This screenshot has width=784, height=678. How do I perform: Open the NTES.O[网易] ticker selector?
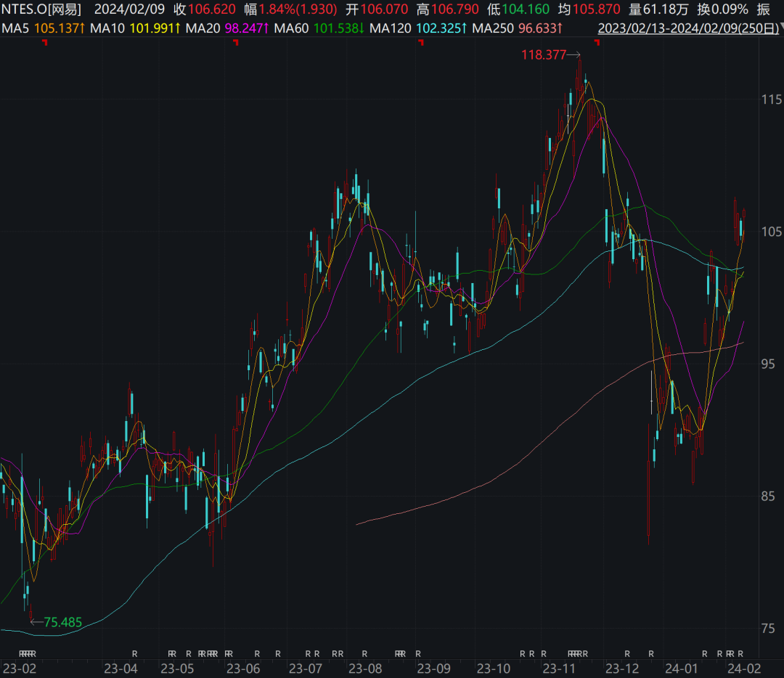(41, 9)
